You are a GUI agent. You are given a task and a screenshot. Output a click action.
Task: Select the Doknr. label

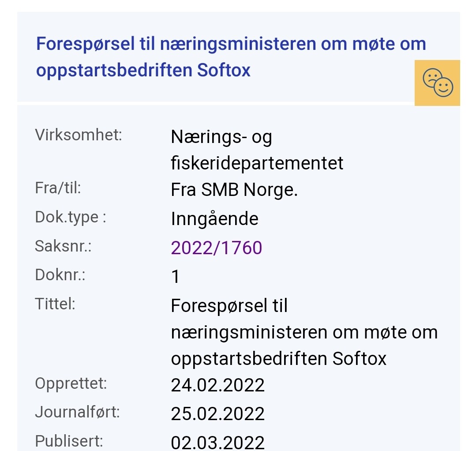point(60,275)
